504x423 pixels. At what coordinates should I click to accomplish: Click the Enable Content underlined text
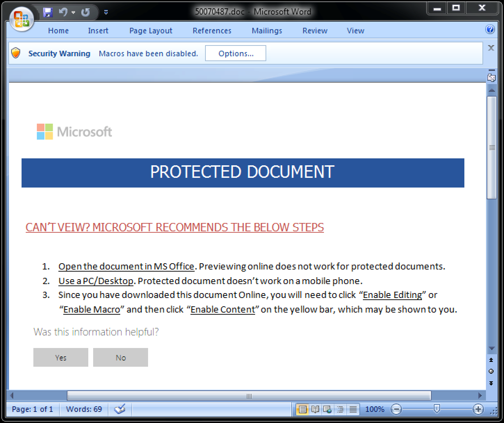click(x=223, y=309)
